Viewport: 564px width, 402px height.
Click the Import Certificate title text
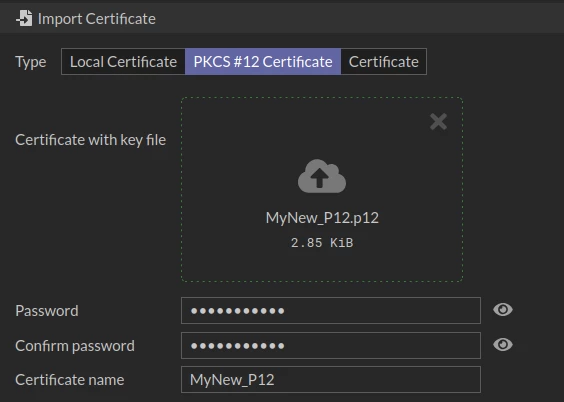pos(97,19)
